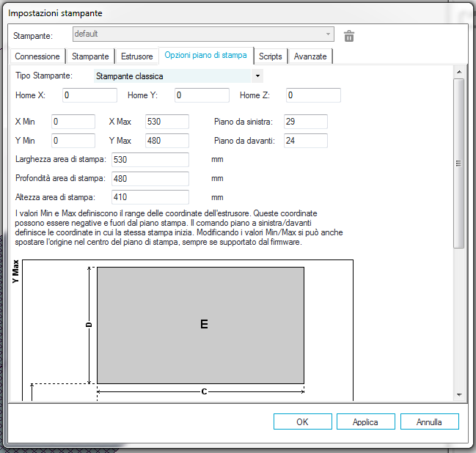Click the Home X input field
This screenshot has height=453, width=476.
(89, 95)
